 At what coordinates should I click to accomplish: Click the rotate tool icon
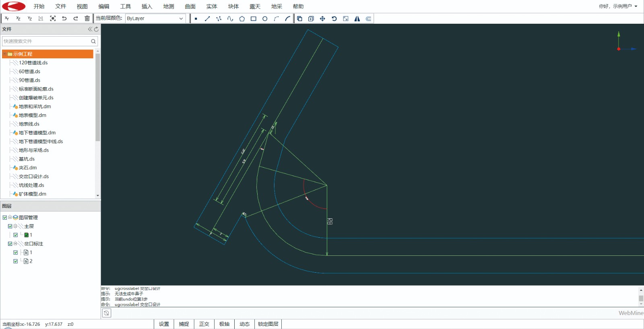(x=334, y=19)
